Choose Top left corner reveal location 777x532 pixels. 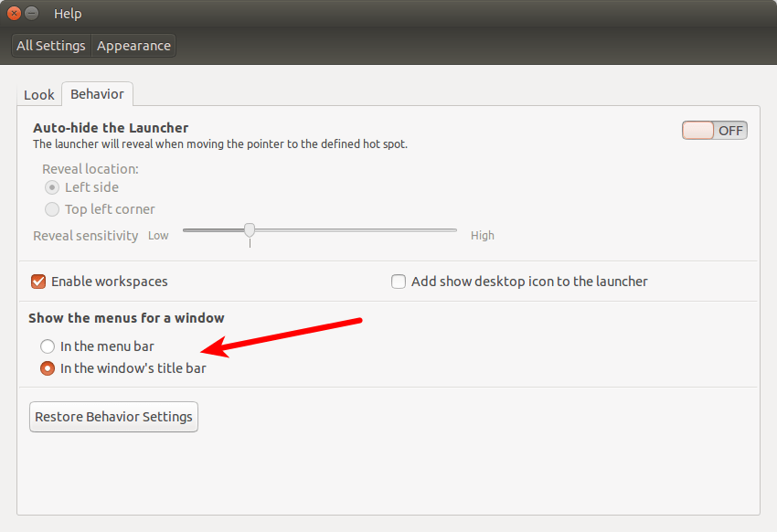tap(53, 209)
